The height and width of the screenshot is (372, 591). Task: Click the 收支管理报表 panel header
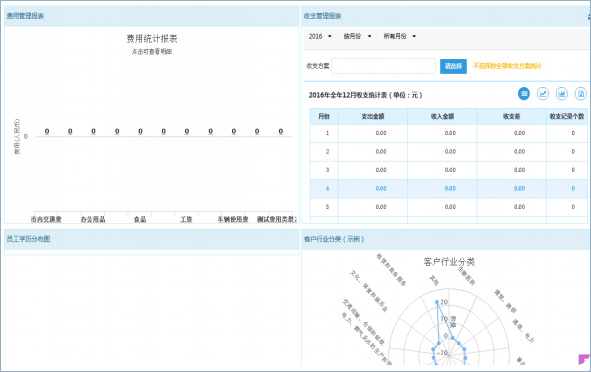point(446,16)
